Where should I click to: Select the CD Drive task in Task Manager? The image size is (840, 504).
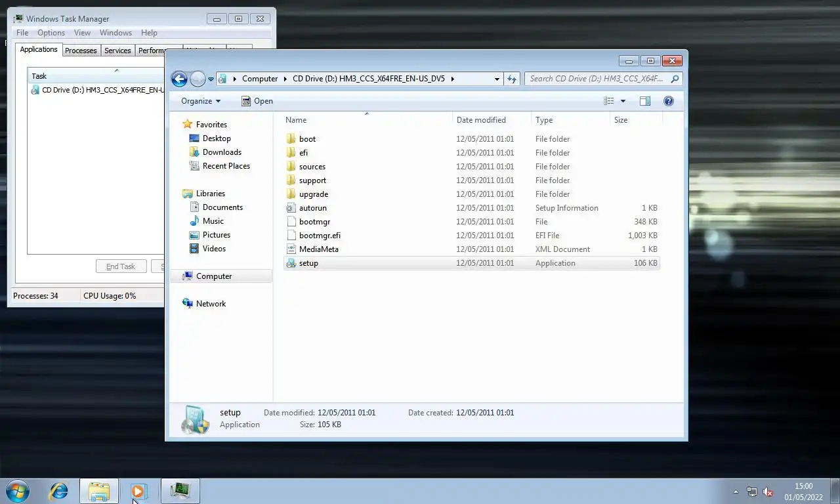coord(97,90)
